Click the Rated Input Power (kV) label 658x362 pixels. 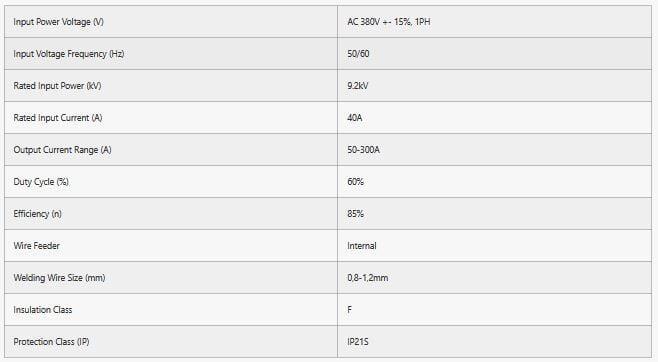[x=57, y=86]
